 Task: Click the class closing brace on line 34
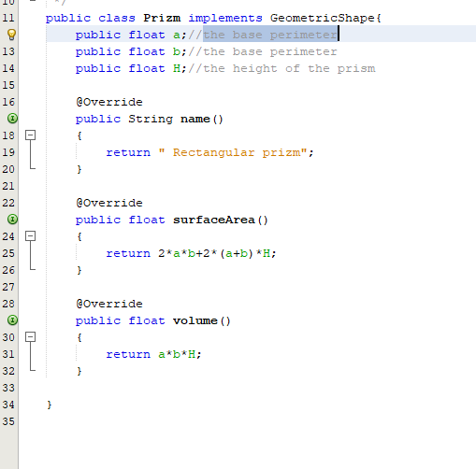click(50, 405)
